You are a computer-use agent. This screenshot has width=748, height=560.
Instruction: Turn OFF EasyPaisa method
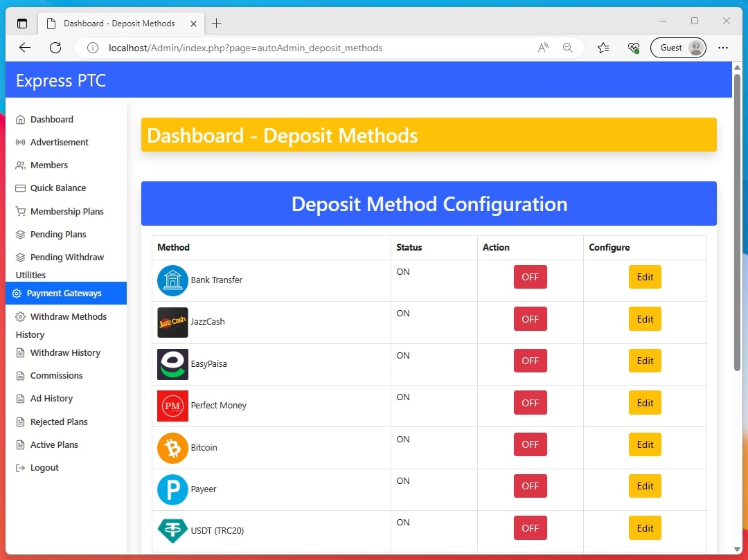coord(530,361)
